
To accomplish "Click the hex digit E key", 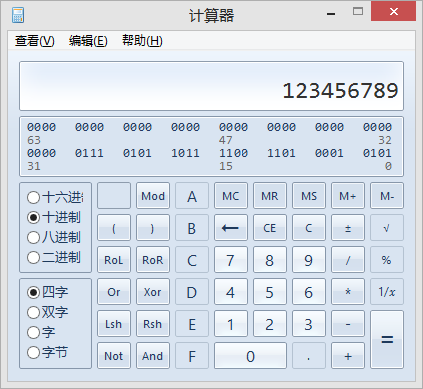I will coord(192,324).
